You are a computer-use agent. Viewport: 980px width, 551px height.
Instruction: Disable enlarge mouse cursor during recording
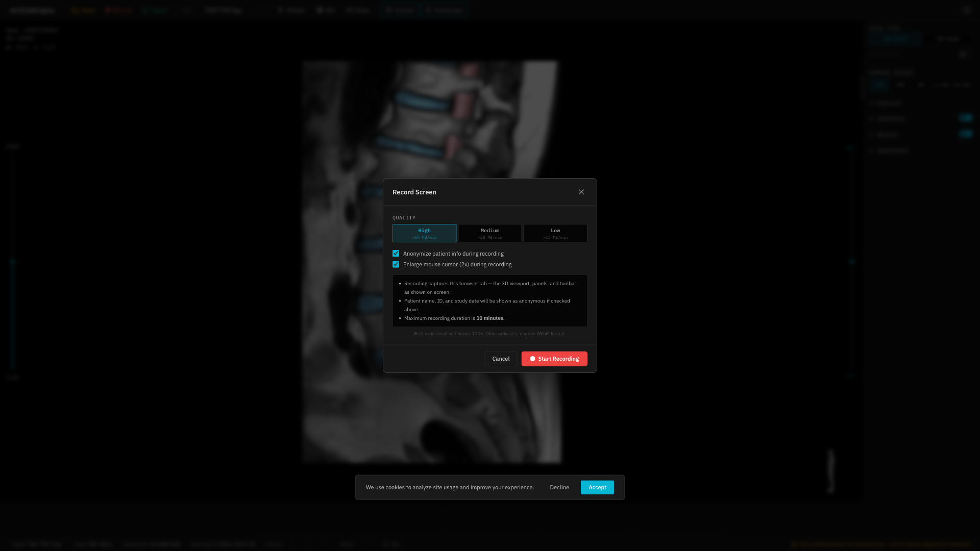396,264
